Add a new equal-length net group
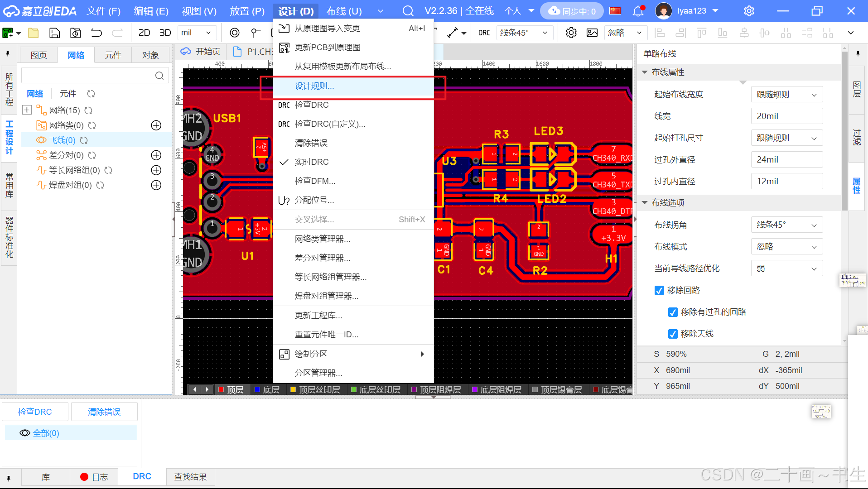 [x=156, y=170]
